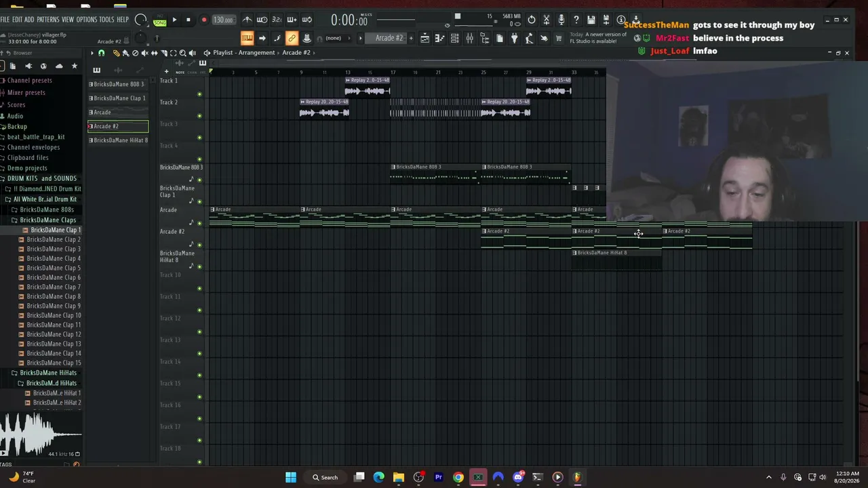
Task: Click the tempo field showing 130
Action: (x=223, y=20)
